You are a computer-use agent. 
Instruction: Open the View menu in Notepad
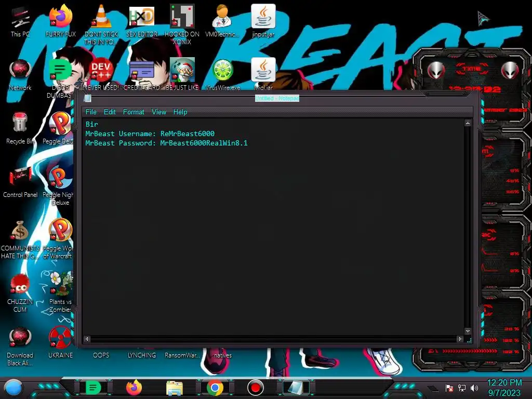[159, 112]
